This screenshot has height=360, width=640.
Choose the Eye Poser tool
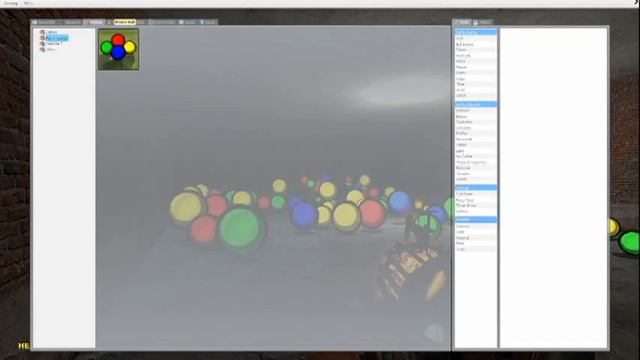tap(476, 194)
